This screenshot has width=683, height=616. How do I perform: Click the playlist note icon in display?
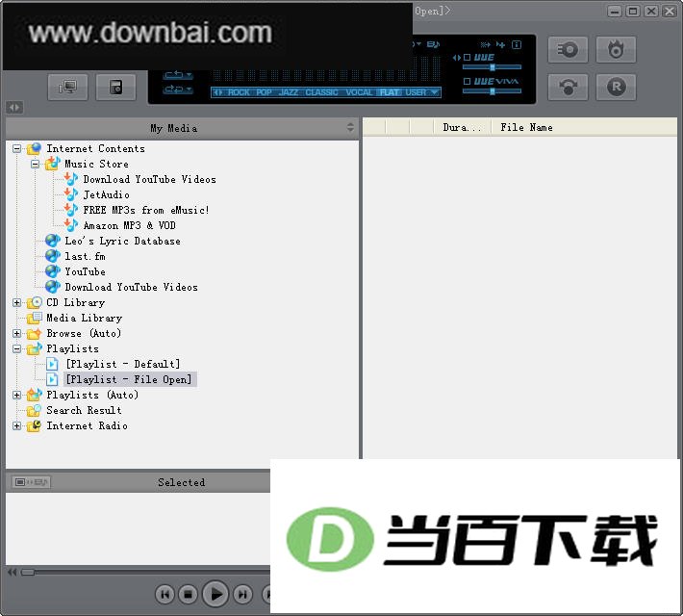[x=433, y=44]
